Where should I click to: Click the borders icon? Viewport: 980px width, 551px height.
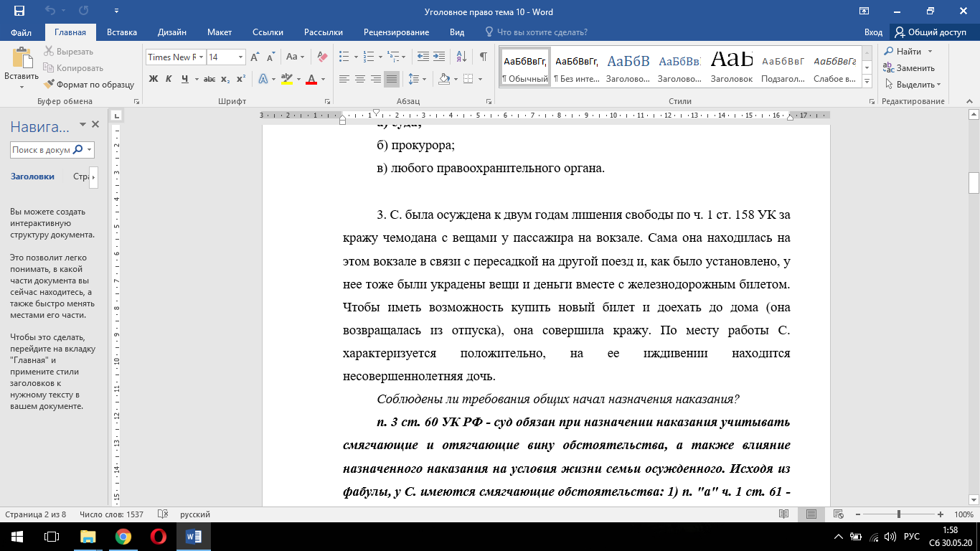468,79
